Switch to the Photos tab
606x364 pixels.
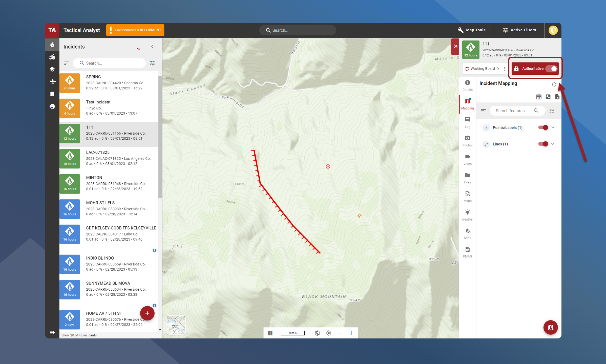tap(467, 141)
